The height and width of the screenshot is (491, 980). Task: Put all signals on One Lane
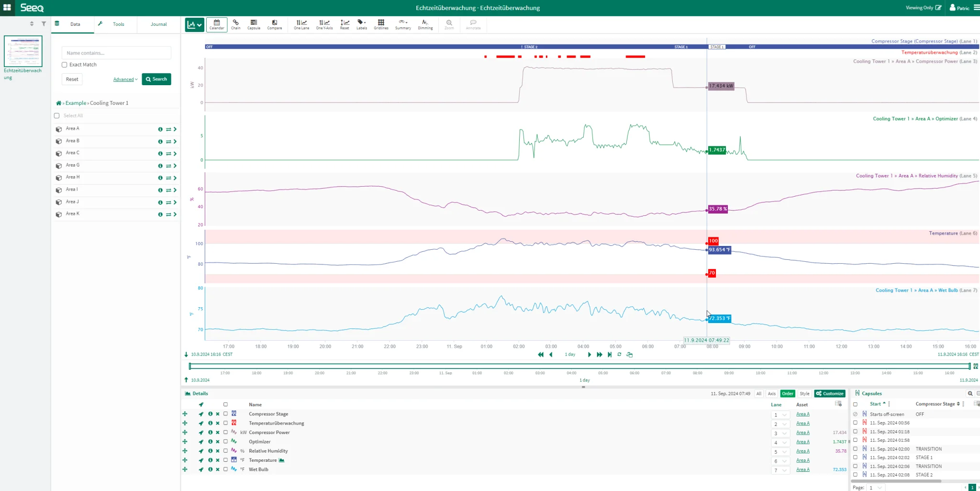click(x=301, y=24)
